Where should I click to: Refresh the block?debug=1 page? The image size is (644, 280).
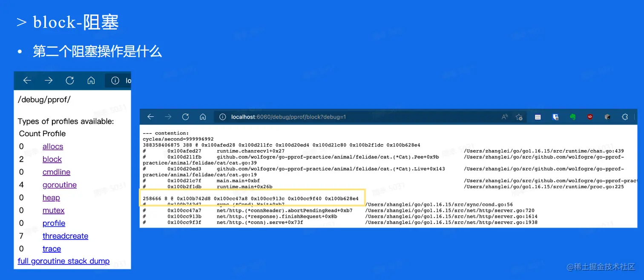(185, 117)
